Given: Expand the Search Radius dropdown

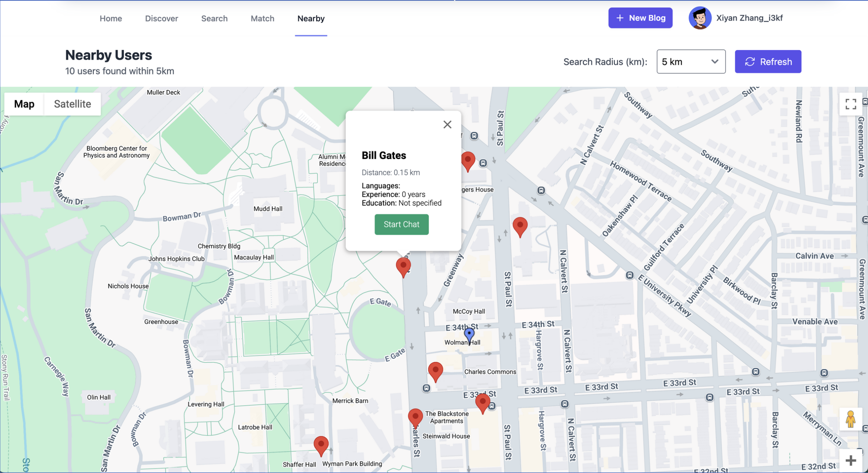Looking at the screenshot, I should (x=691, y=62).
